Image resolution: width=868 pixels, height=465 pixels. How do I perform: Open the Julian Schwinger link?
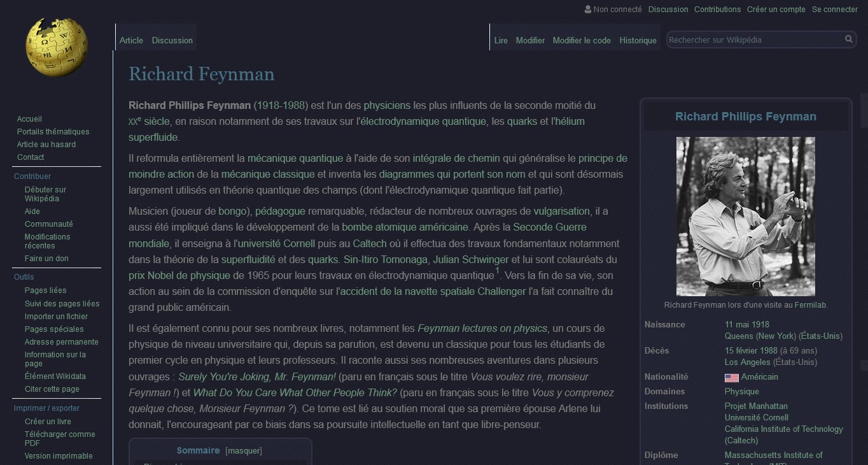tap(470, 259)
